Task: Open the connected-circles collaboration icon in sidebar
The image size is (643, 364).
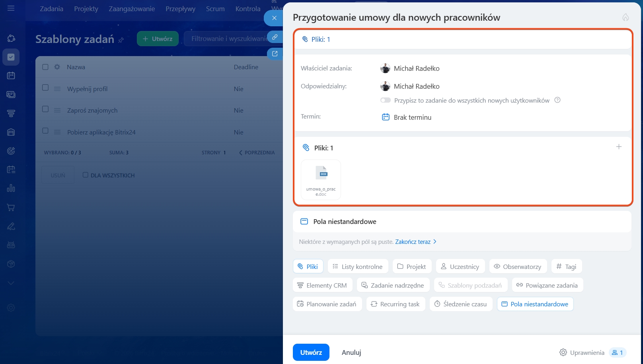Action: tap(11, 38)
